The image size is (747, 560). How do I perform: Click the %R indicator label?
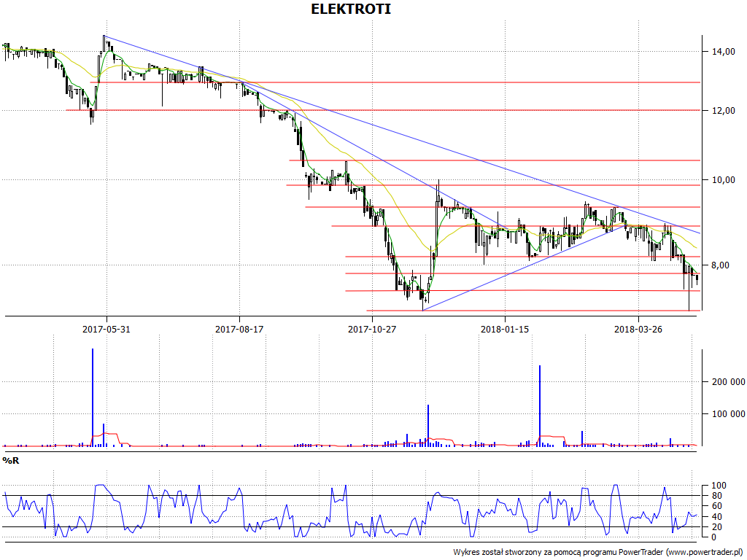(11, 461)
